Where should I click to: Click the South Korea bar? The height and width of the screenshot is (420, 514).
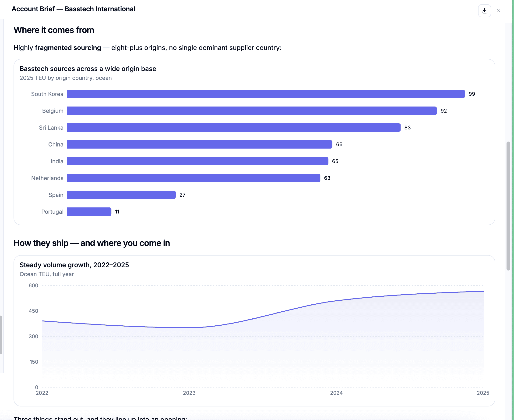click(266, 94)
